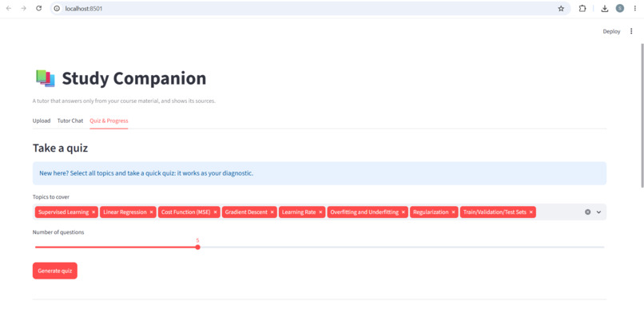Go forward in browser history

click(23, 8)
